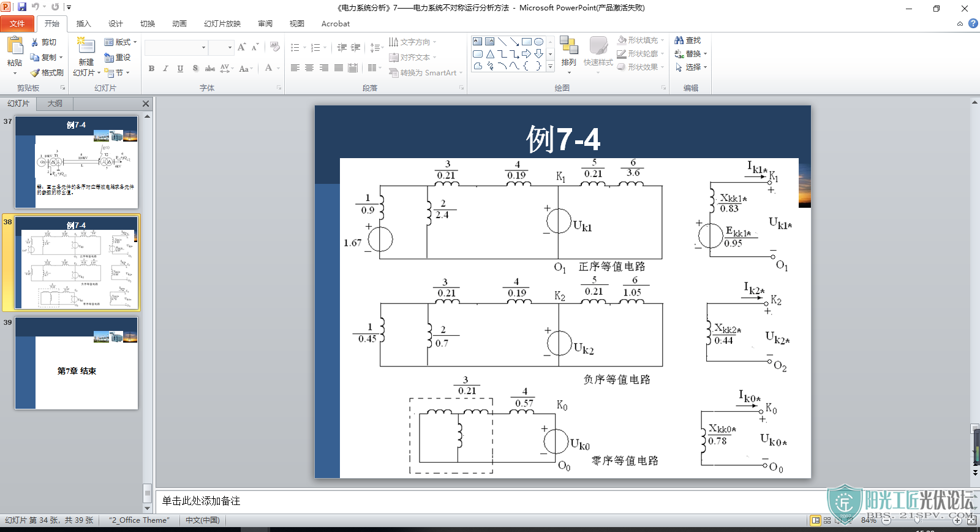Activate the 格式刷 format painter
Image resolution: width=980 pixels, height=532 pixels.
(47, 72)
